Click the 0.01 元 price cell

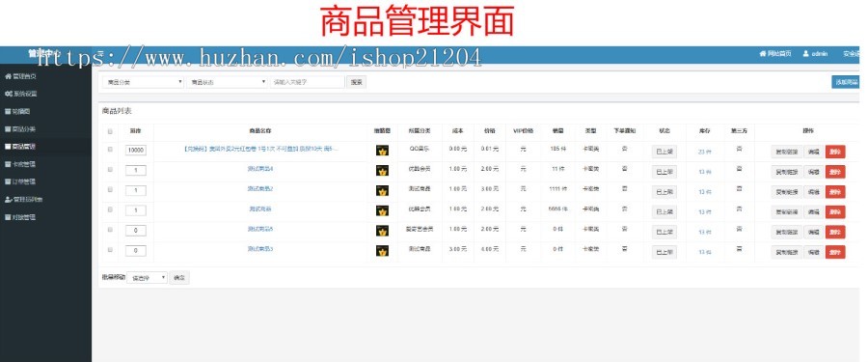point(489,149)
